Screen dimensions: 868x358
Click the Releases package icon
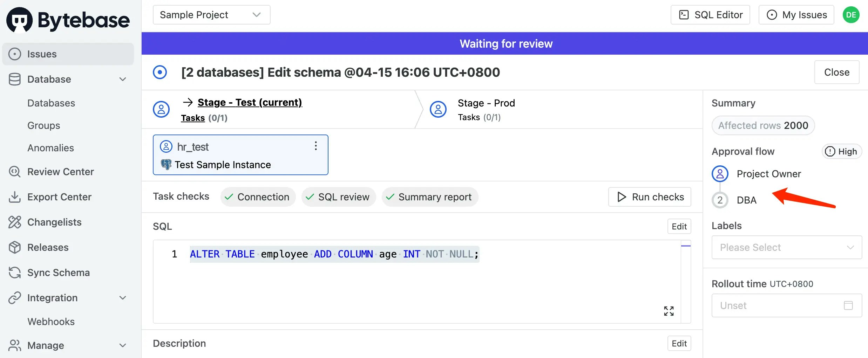(x=14, y=247)
